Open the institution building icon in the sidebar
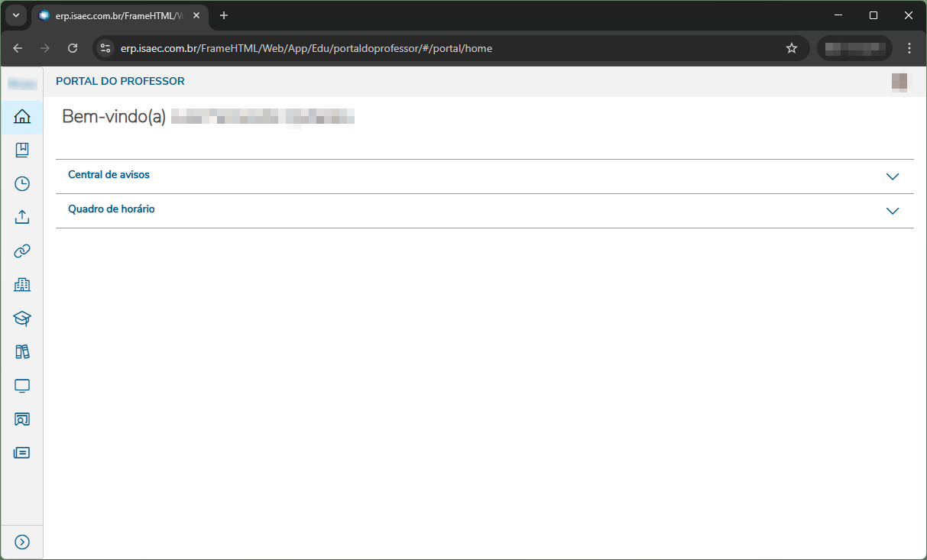 [21, 284]
